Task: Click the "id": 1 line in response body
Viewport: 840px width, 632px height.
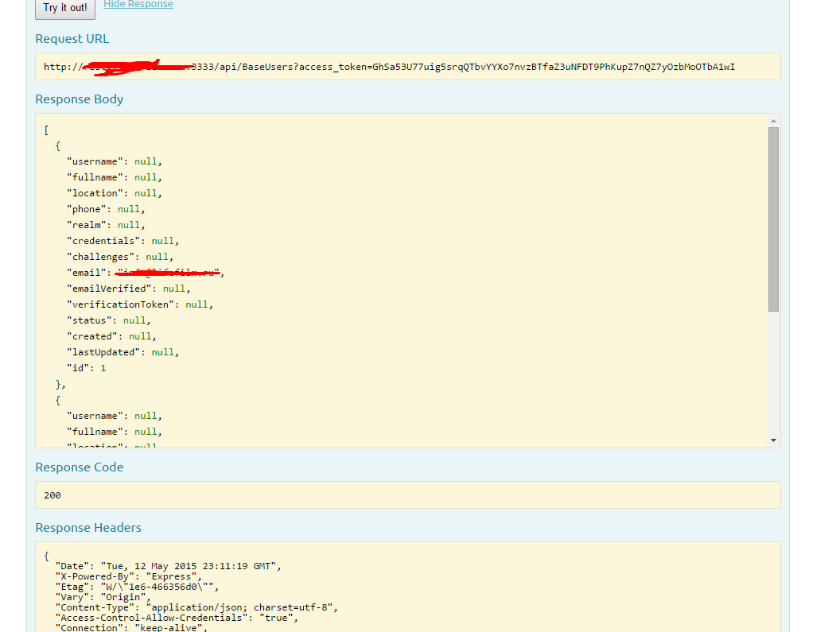Action: pyautogui.click(x=86, y=368)
